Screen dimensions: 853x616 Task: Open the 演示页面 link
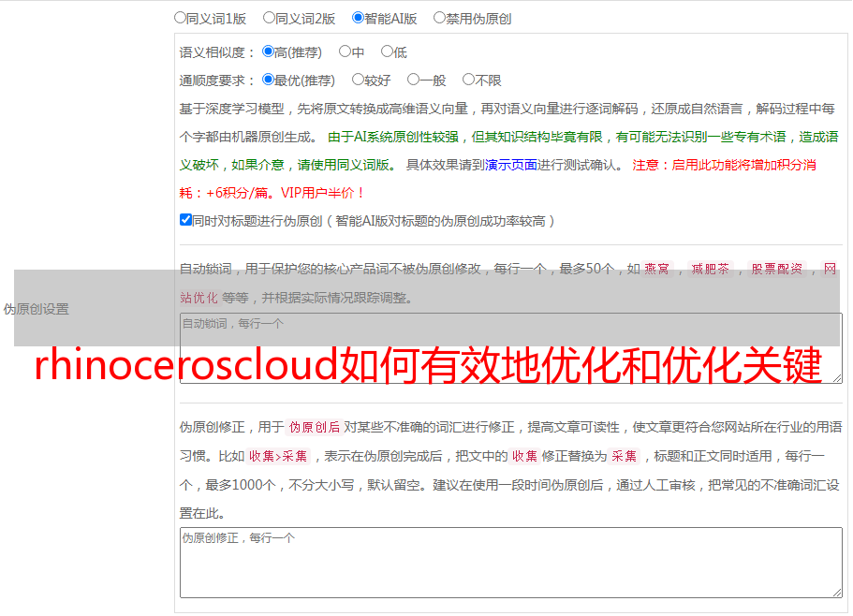coord(511,165)
